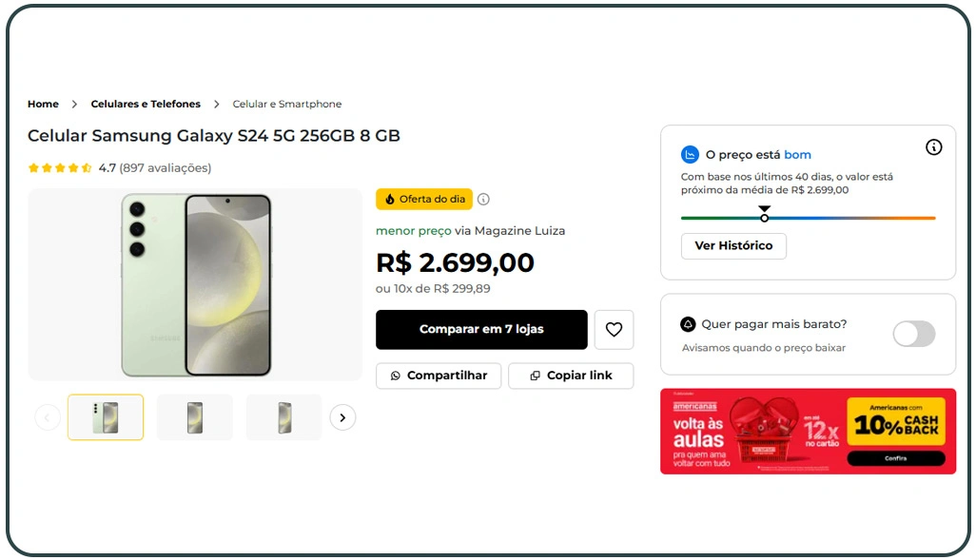Viewport: 976px width, 560px height.
Task: Click the info icon beside Oferta do dia
Action: tap(483, 200)
